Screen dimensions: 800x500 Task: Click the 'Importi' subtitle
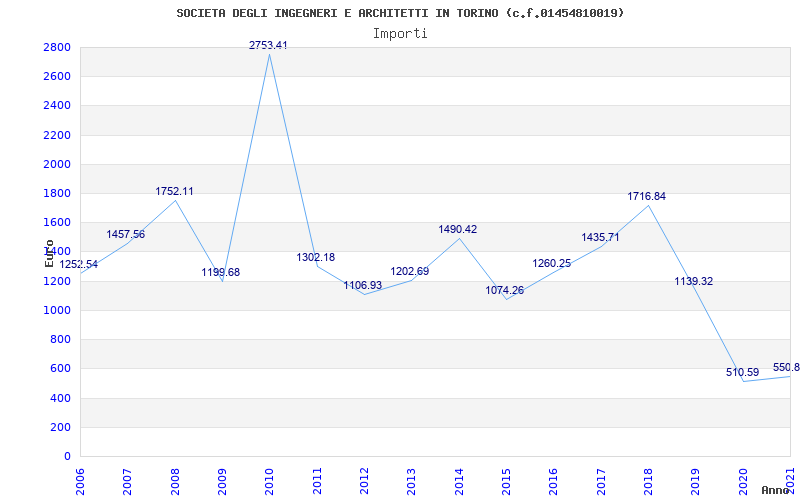click(400, 34)
